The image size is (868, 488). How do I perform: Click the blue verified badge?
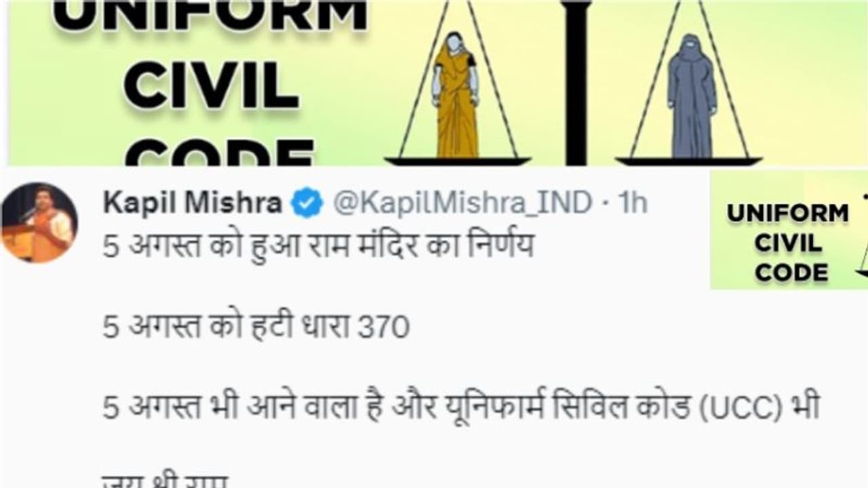pos(308,203)
